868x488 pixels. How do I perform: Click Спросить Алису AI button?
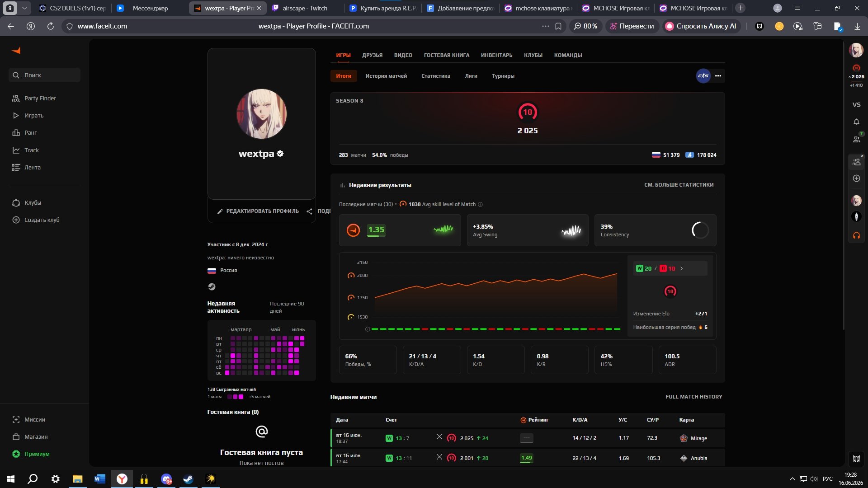tap(701, 26)
